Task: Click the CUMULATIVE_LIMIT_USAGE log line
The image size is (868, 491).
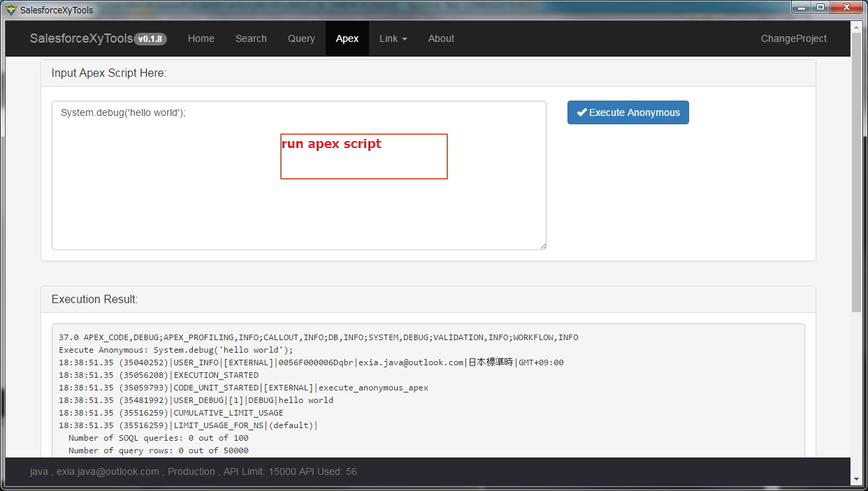Action: click(x=171, y=413)
